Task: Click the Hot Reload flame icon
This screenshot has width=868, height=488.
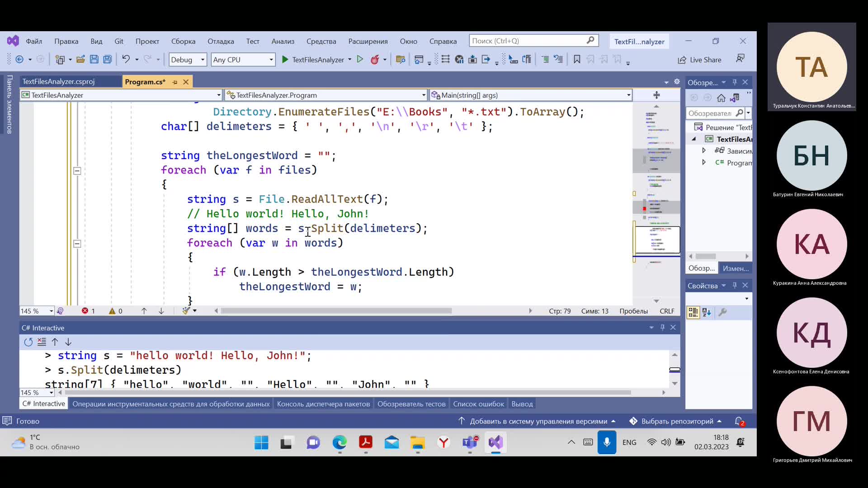Action: (375, 59)
